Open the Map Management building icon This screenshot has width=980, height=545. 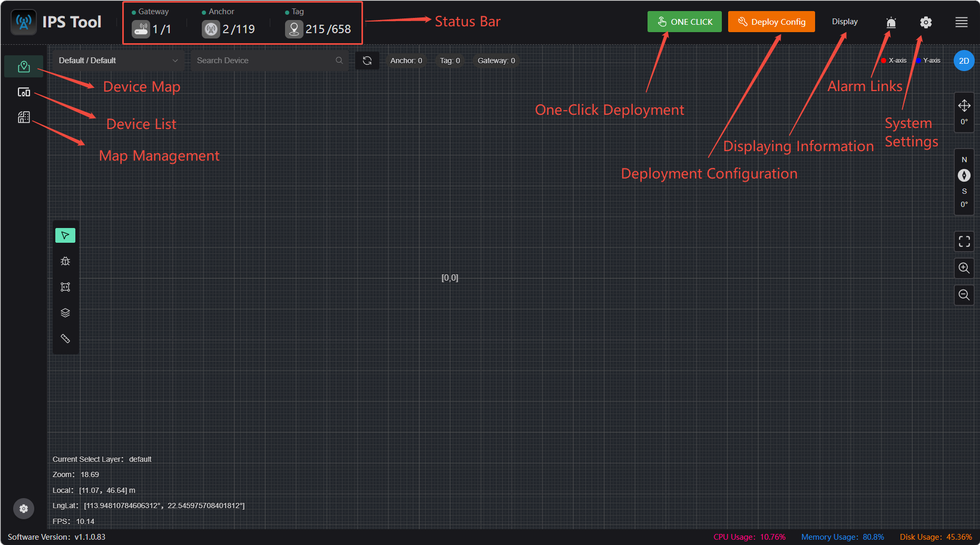(24, 117)
